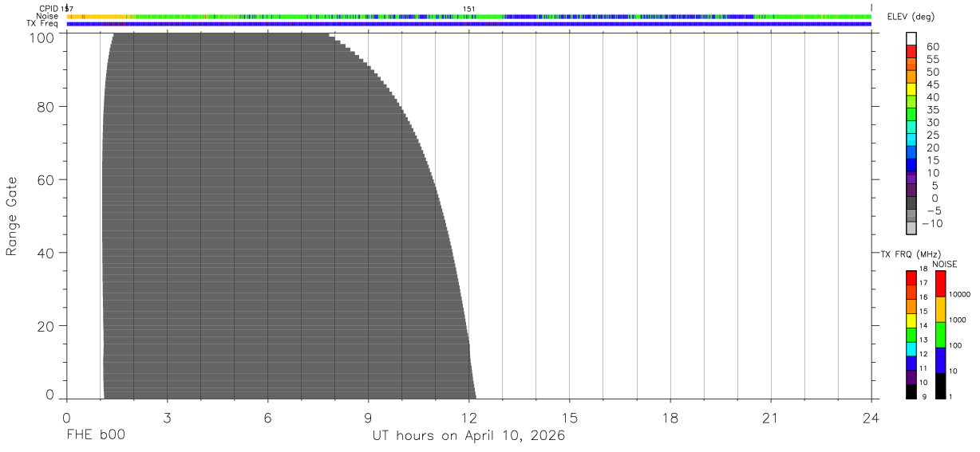
Task: Click the blue swatch in the NOISE colorbar
Action: [x=939, y=360]
